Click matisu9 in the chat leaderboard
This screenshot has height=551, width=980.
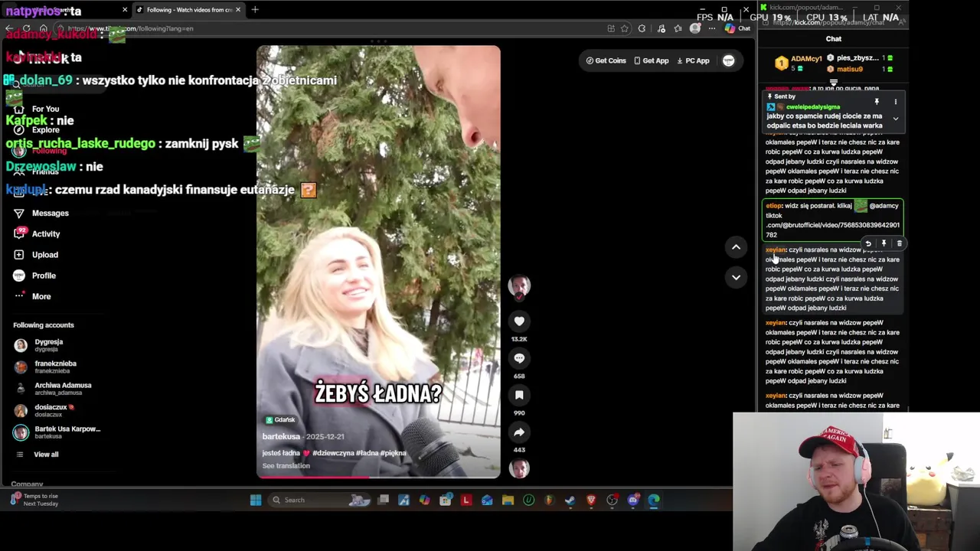(849, 69)
